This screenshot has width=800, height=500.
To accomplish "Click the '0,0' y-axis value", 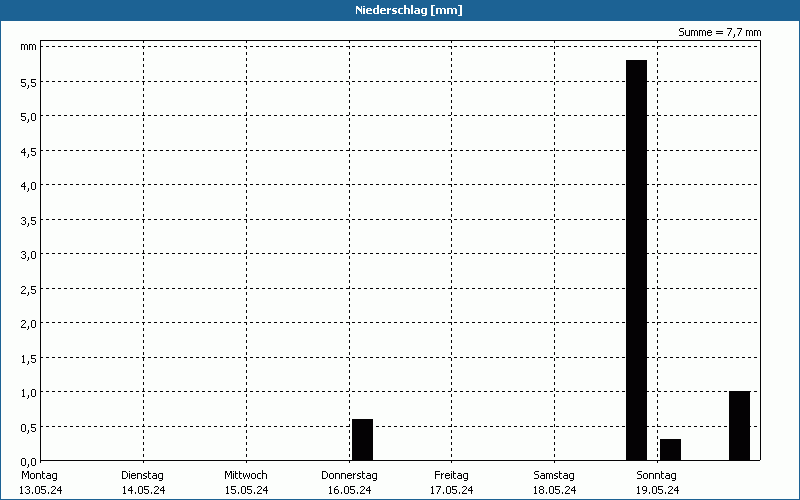I will [x=29, y=462].
